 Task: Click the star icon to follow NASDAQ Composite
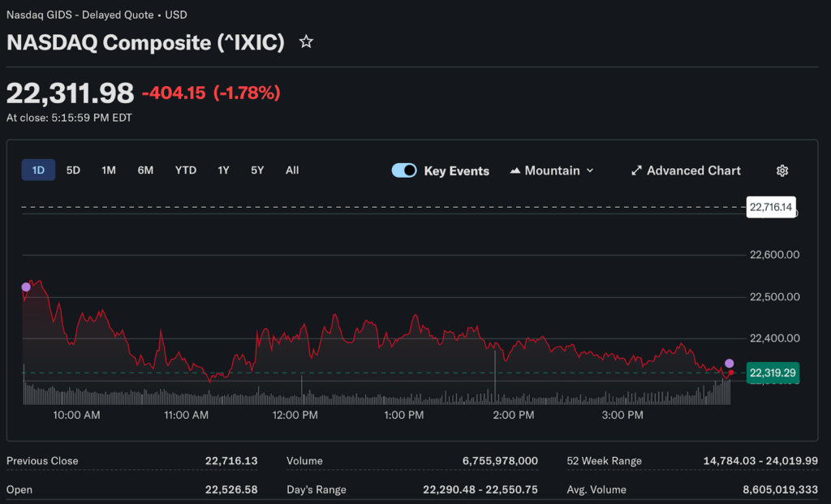coord(306,41)
